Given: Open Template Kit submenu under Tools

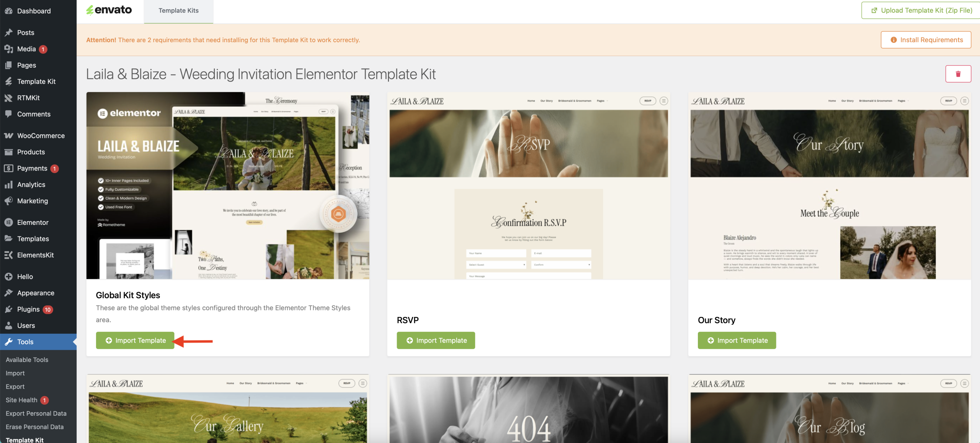Looking at the screenshot, I should click(x=25, y=440).
